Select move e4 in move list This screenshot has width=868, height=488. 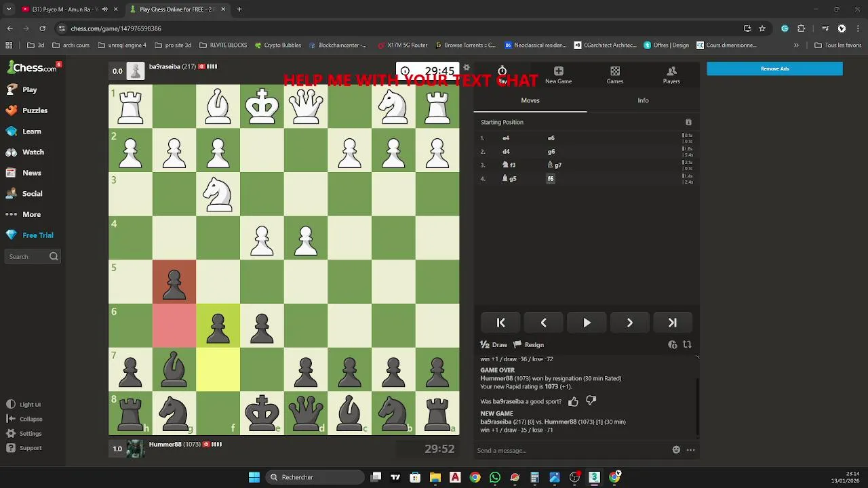(506, 138)
